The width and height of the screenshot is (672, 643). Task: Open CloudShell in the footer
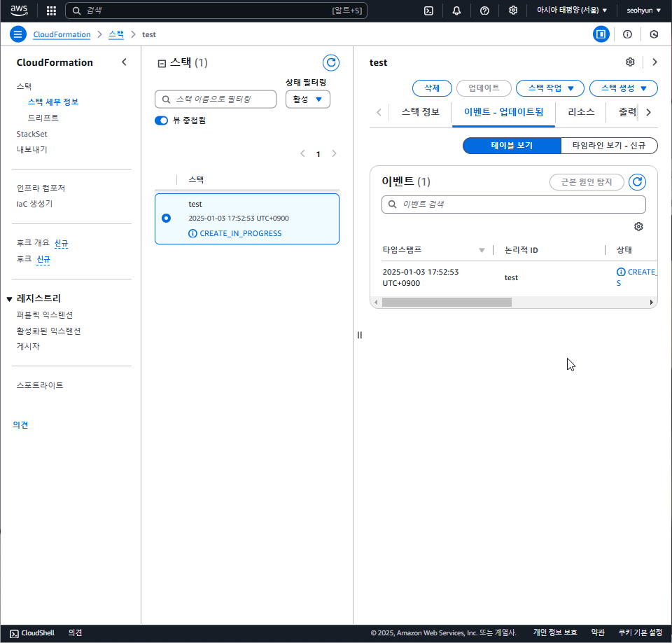(32, 633)
